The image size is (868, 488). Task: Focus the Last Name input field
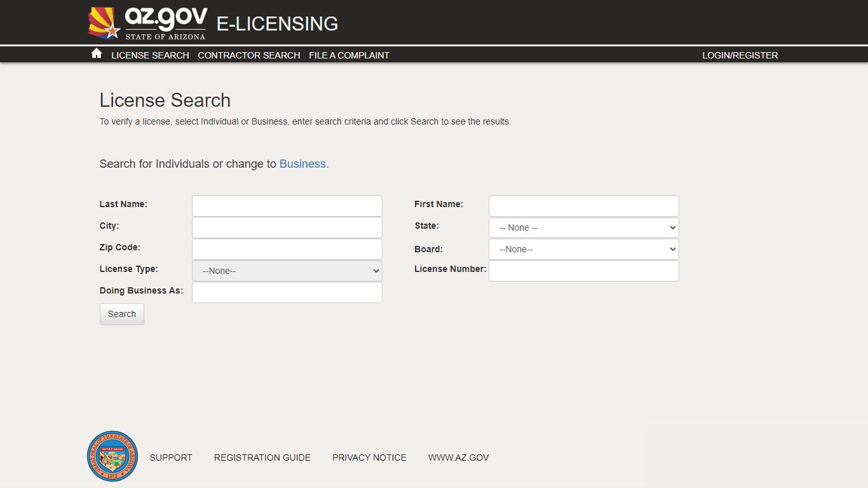287,206
